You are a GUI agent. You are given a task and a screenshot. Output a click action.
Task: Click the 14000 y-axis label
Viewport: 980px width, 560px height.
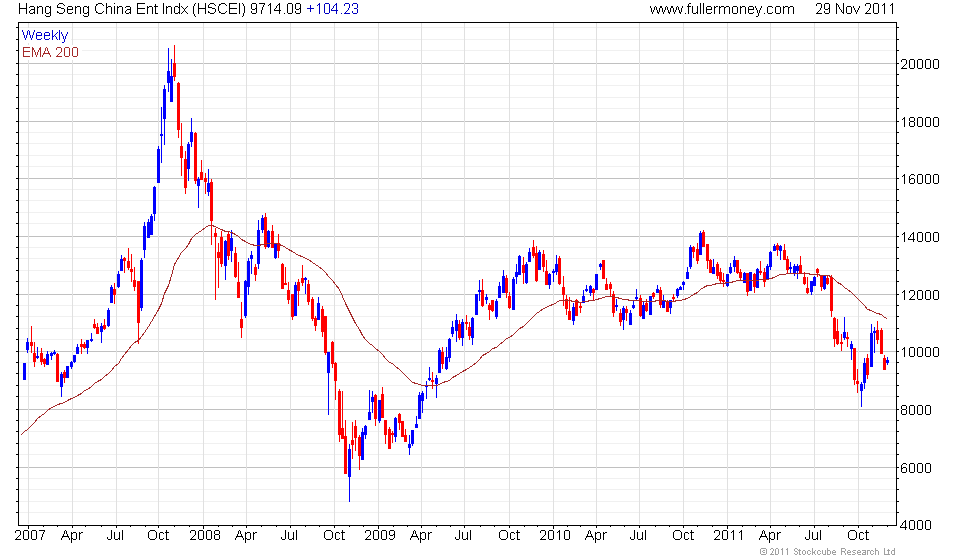(x=919, y=237)
